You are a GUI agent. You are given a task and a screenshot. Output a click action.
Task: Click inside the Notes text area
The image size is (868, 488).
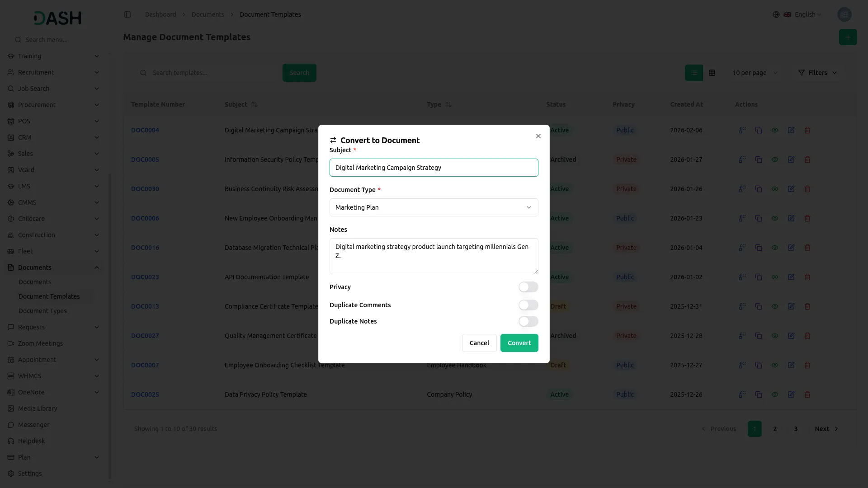click(434, 256)
